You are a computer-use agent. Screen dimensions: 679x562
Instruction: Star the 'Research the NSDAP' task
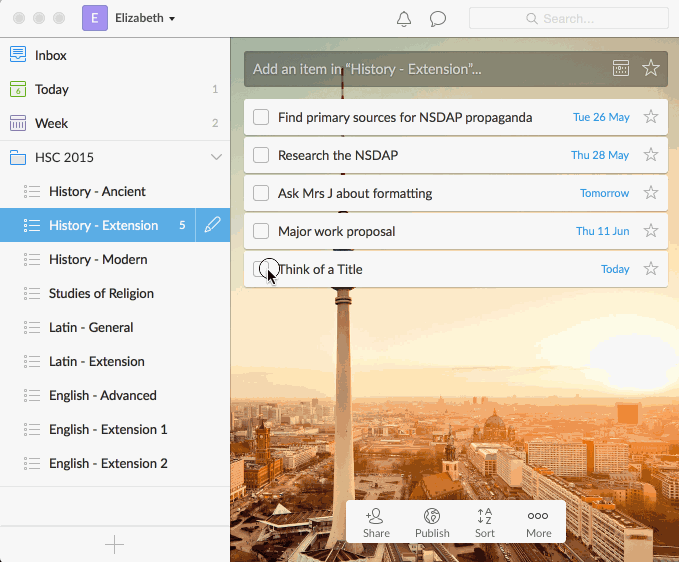point(651,155)
